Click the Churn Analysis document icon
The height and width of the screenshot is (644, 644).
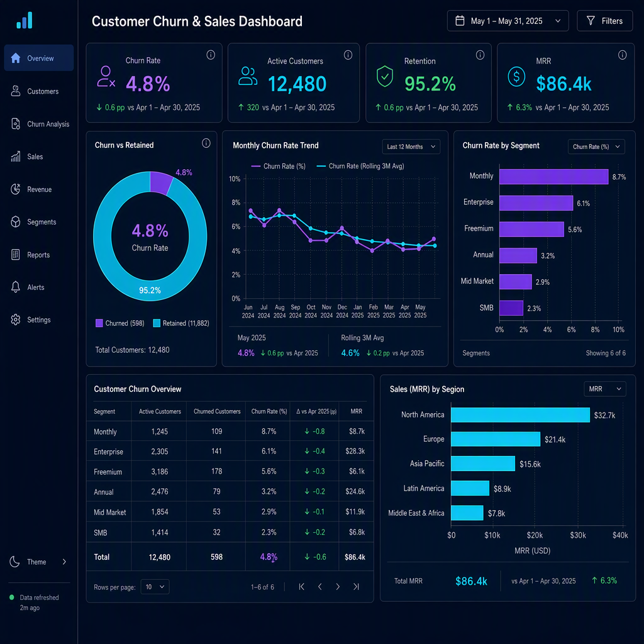tap(16, 124)
